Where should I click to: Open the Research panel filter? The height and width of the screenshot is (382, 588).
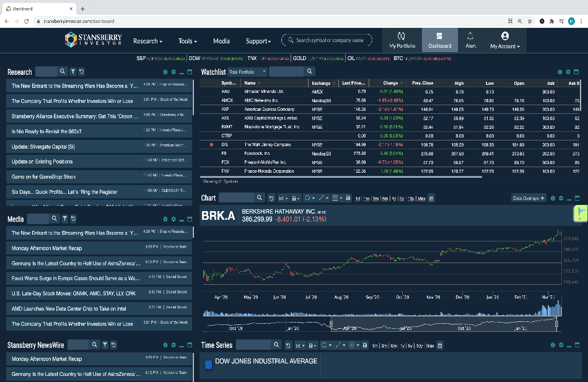[x=73, y=71]
